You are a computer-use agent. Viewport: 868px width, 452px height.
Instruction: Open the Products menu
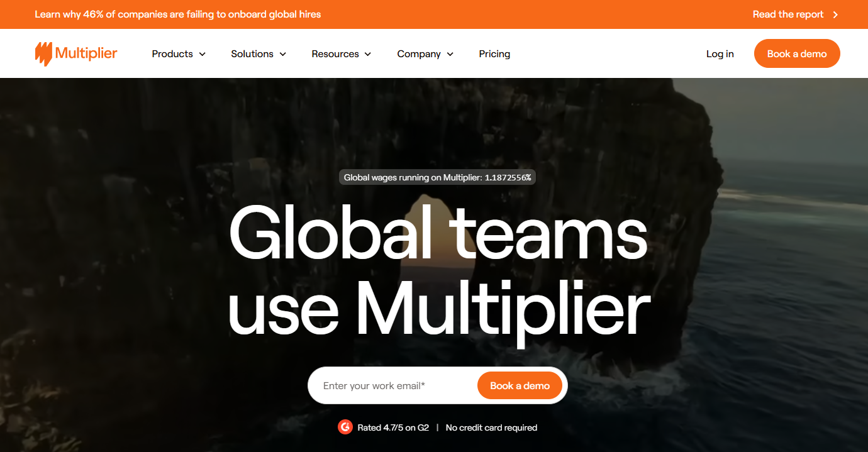coord(179,54)
